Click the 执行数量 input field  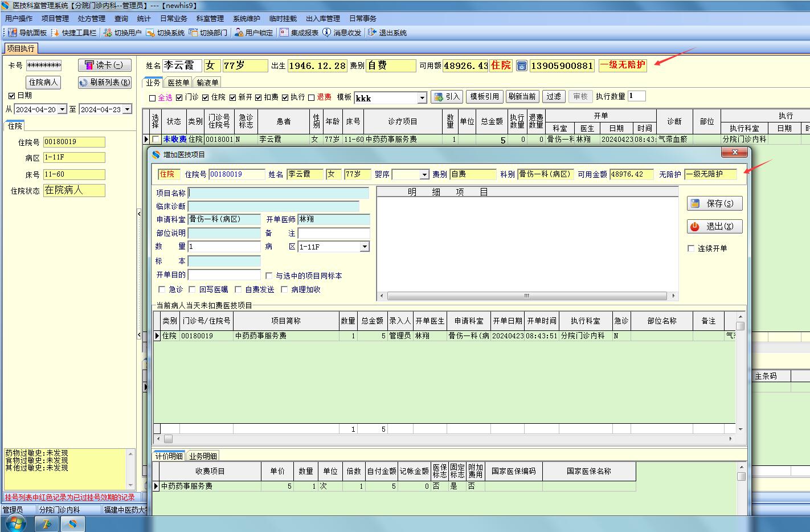[x=637, y=96]
